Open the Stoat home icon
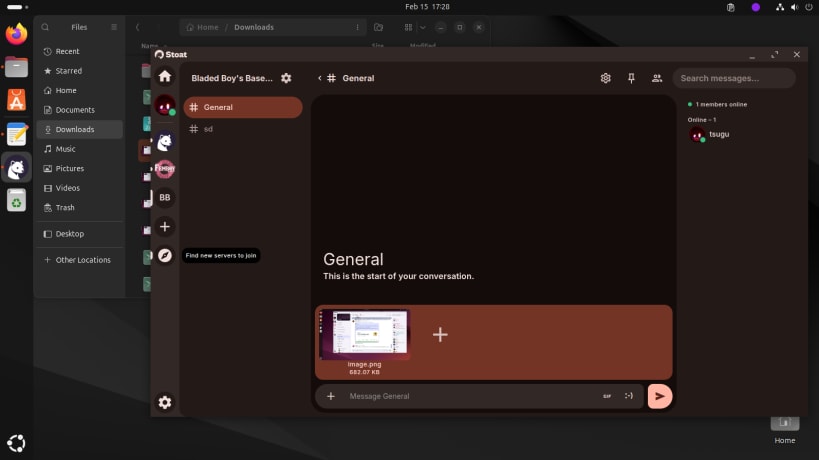Viewport: 819px width, 460px height. point(165,77)
